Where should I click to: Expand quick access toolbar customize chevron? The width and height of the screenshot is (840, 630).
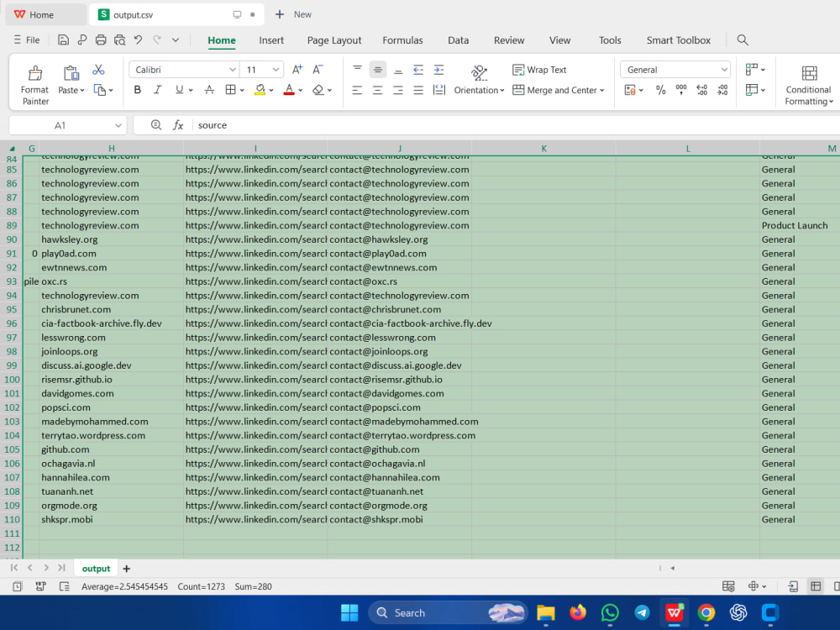pyautogui.click(x=176, y=39)
